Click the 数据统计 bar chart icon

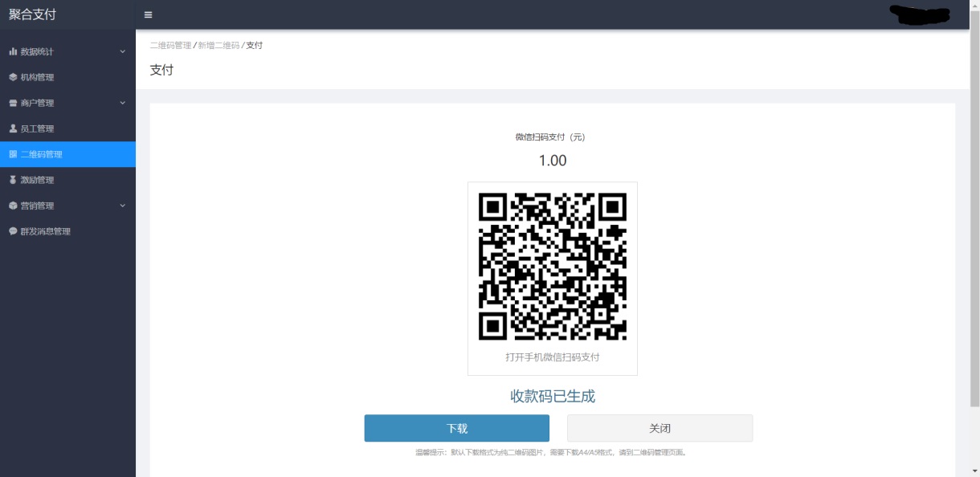[13, 51]
